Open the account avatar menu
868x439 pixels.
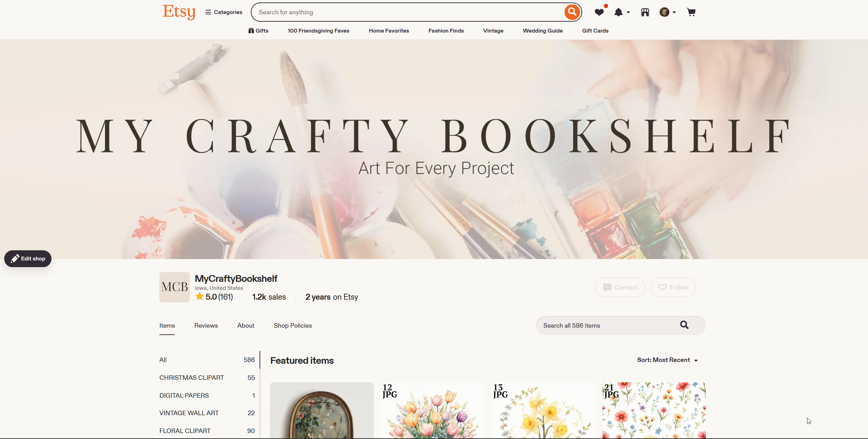tap(668, 12)
